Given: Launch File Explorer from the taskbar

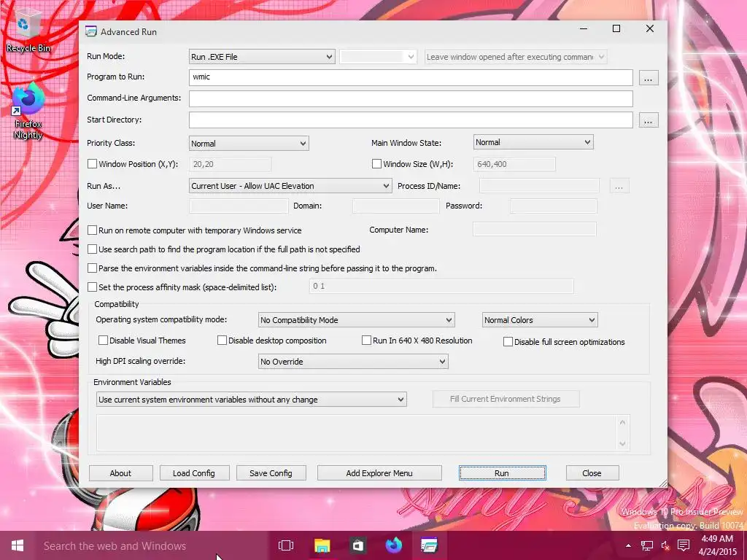Looking at the screenshot, I should (x=322, y=545).
